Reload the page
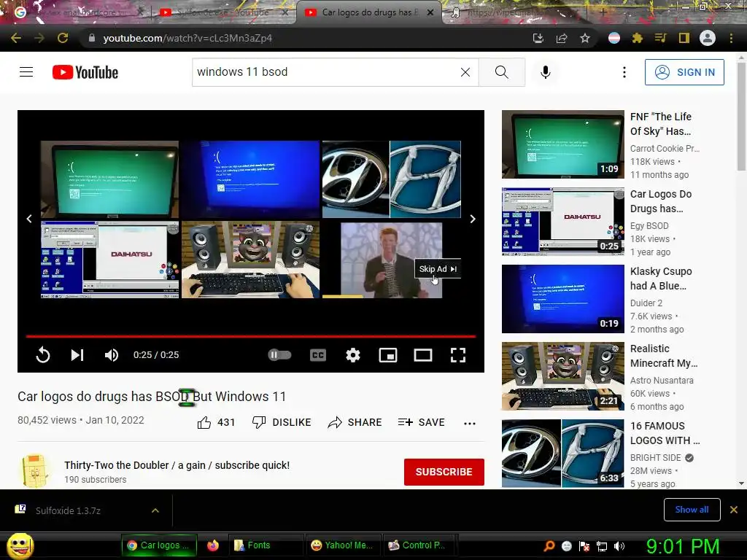 pos(63,38)
